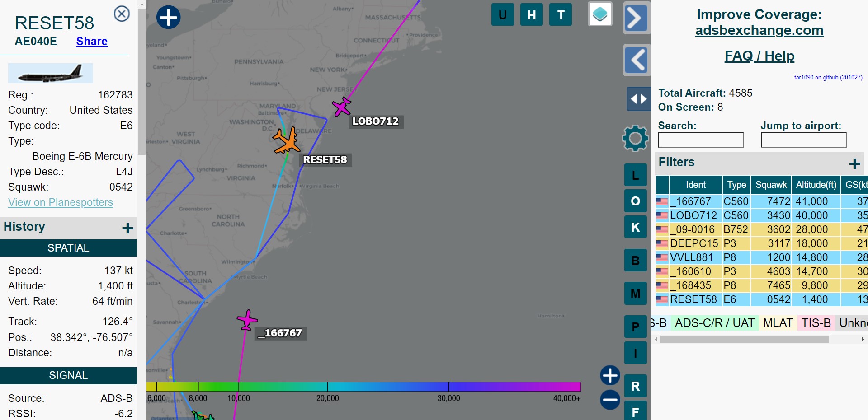Toggle the T map button
868x420 pixels.
[561, 15]
